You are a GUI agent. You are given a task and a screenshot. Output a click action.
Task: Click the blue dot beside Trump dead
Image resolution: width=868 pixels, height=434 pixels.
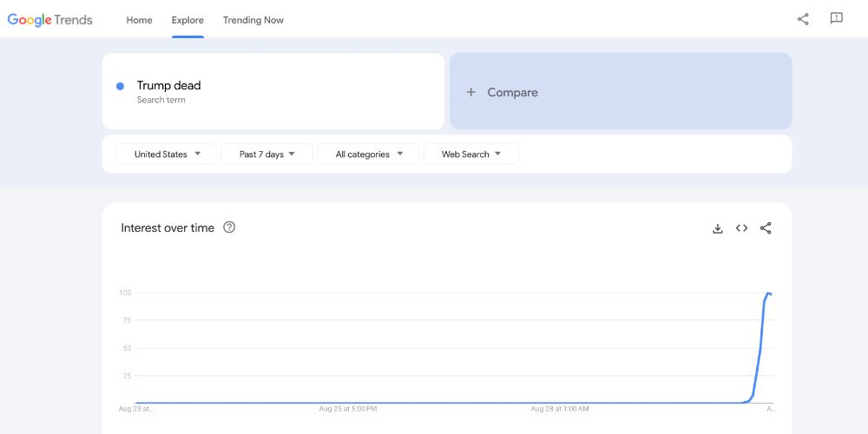tap(120, 86)
